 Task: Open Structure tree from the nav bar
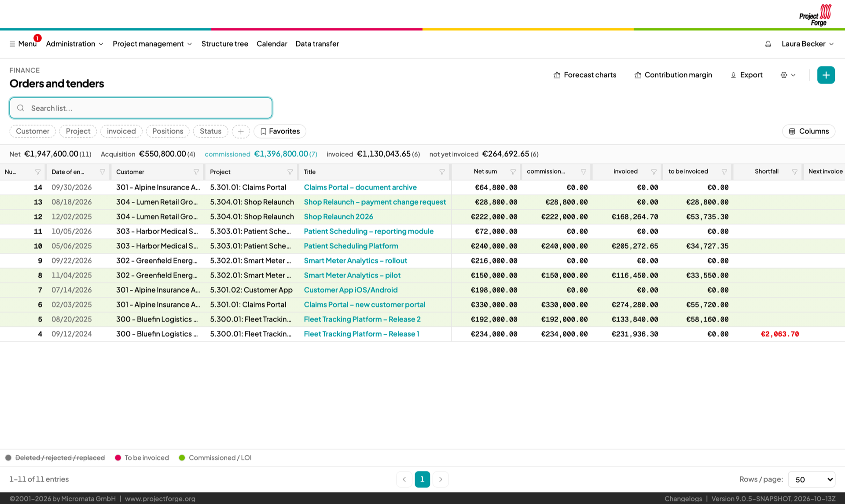pos(225,44)
